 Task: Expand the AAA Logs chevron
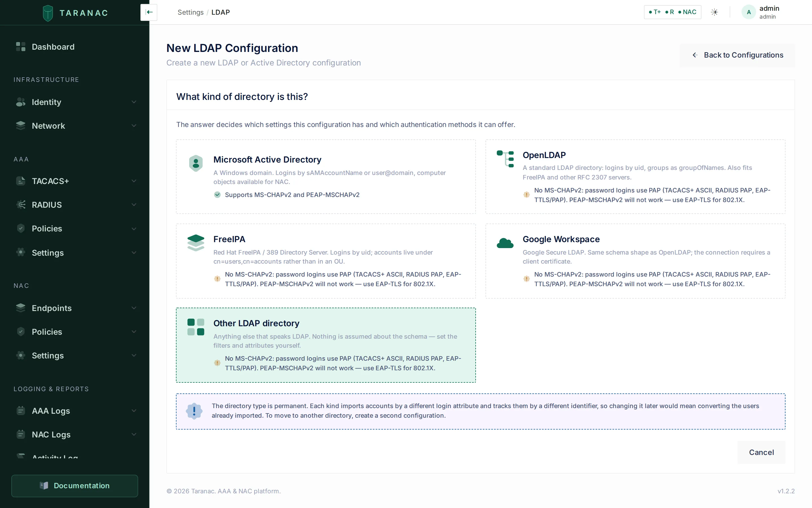click(134, 411)
